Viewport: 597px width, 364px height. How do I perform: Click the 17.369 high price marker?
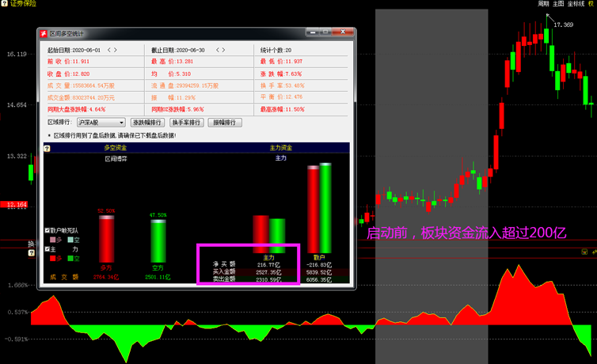pos(563,25)
